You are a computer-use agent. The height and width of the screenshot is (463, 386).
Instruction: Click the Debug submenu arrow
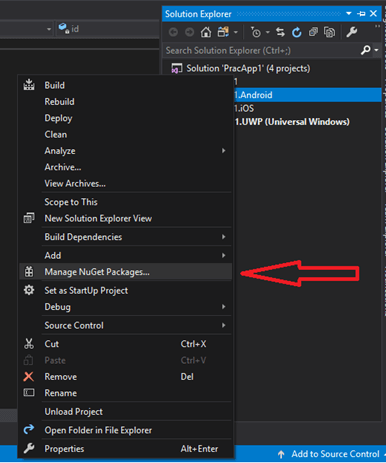pyautogui.click(x=224, y=307)
